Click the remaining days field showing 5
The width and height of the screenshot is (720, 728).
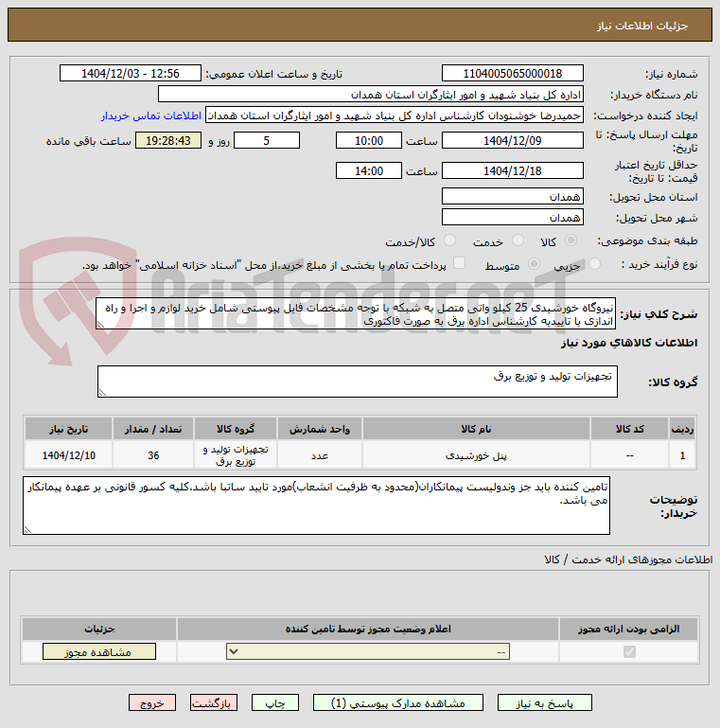[x=267, y=140]
